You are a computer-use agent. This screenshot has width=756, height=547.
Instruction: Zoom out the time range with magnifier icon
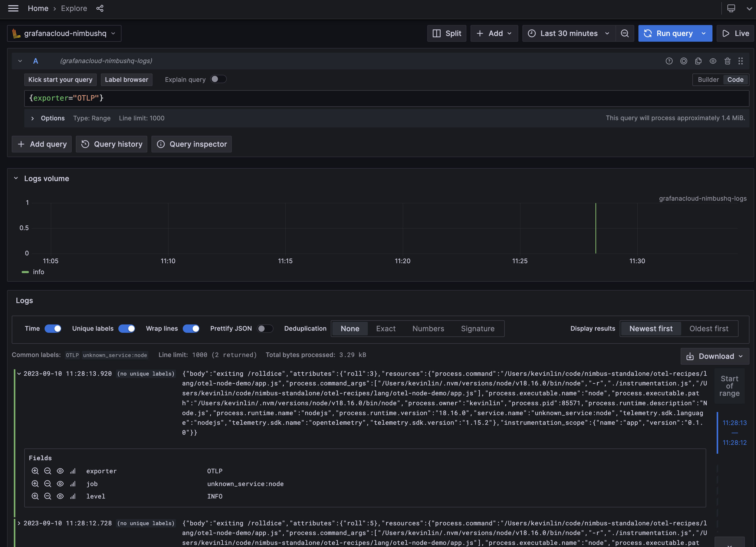(625, 33)
